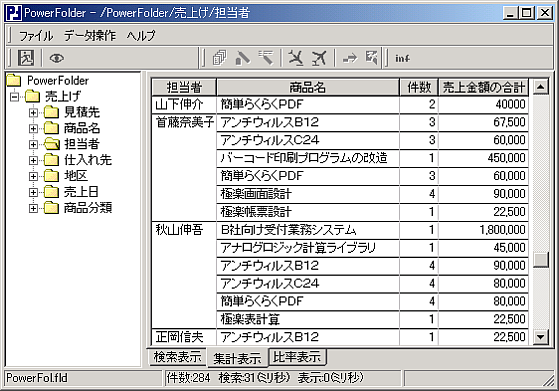Click the table scrollbar up arrow
The image size is (559, 391).
click(x=540, y=87)
